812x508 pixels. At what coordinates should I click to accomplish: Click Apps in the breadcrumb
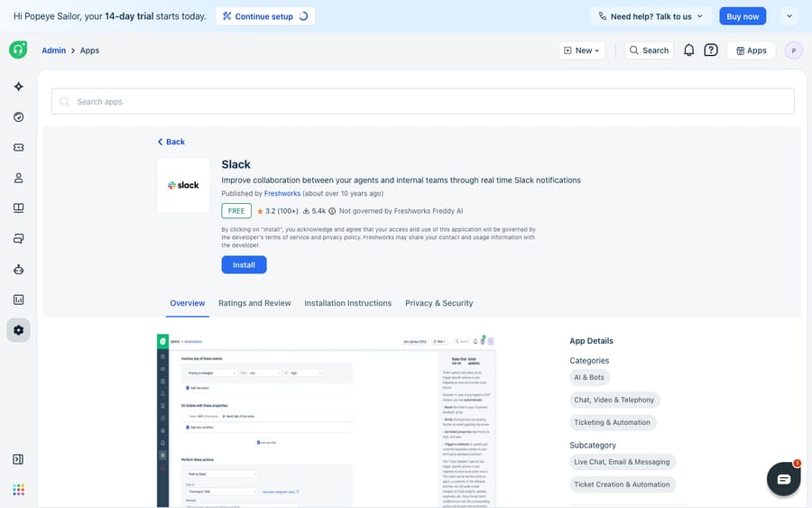coord(89,51)
